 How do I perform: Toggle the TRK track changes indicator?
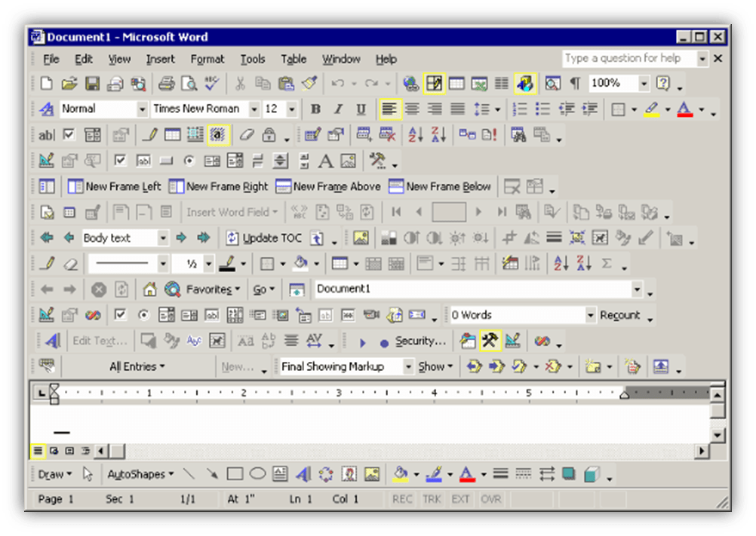432,499
